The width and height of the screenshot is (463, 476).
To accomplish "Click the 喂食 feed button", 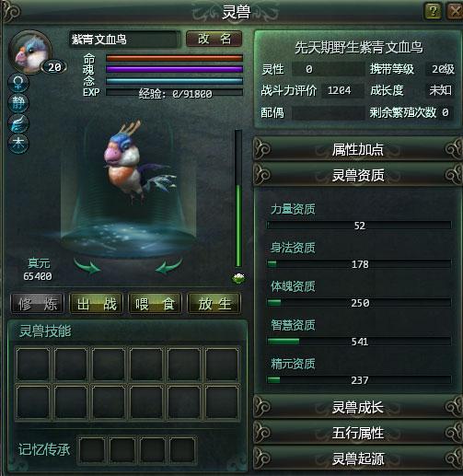I will 156,304.
